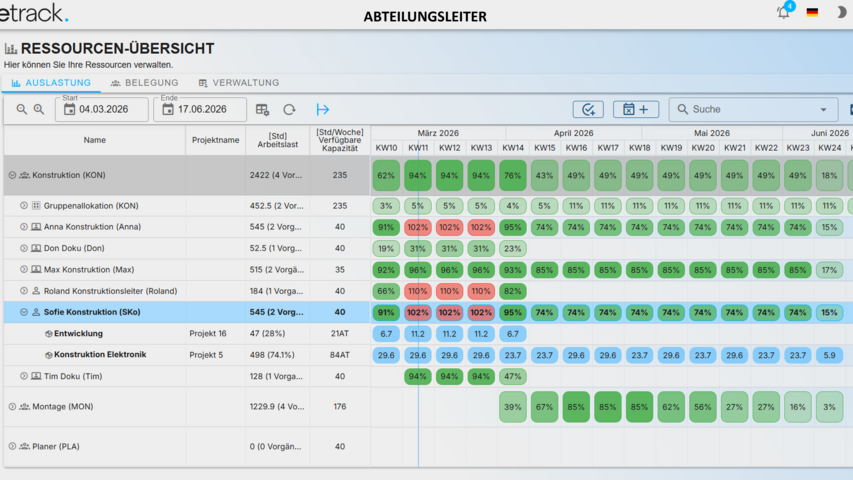Click Tim Doku's resource icon
Screen dimensions: 853x480
[x=36, y=376]
